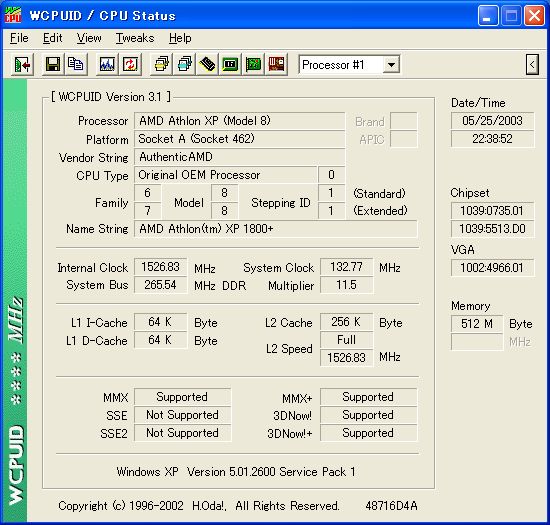
Task: Click the green chip device icon
Action: [230, 65]
